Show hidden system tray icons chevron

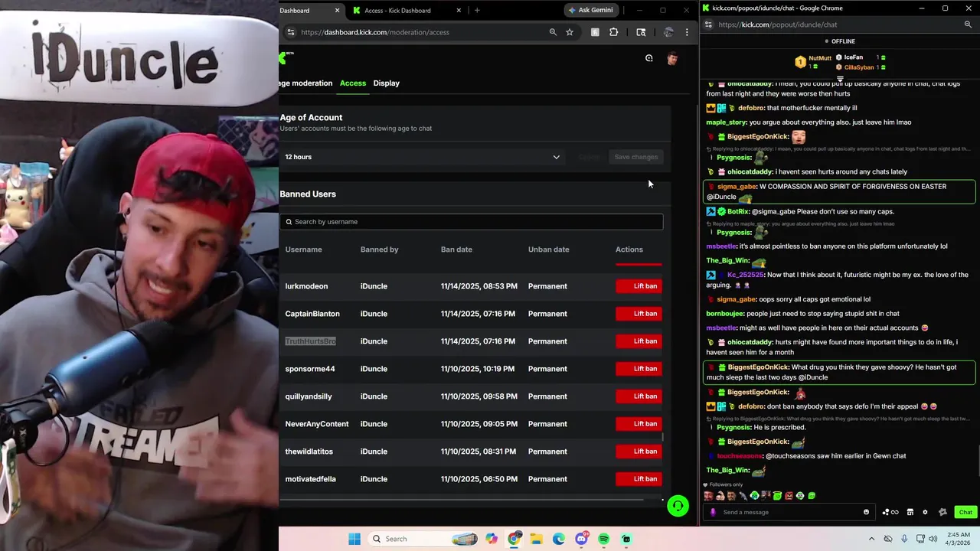point(871,539)
